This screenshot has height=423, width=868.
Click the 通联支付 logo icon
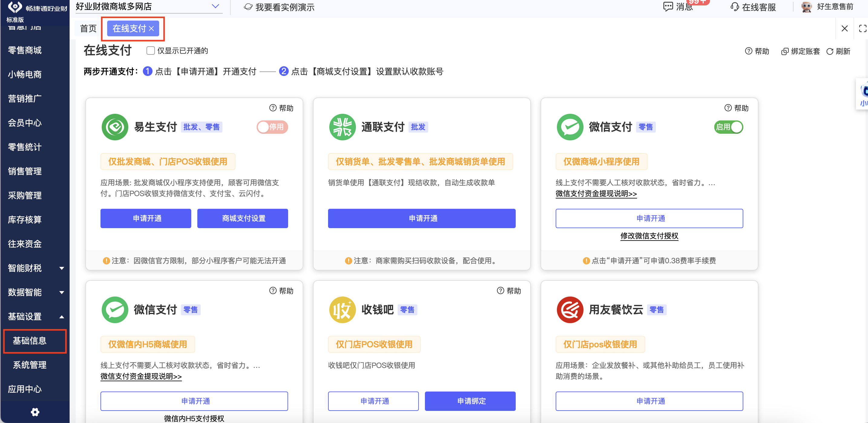(x=342, y=127)
